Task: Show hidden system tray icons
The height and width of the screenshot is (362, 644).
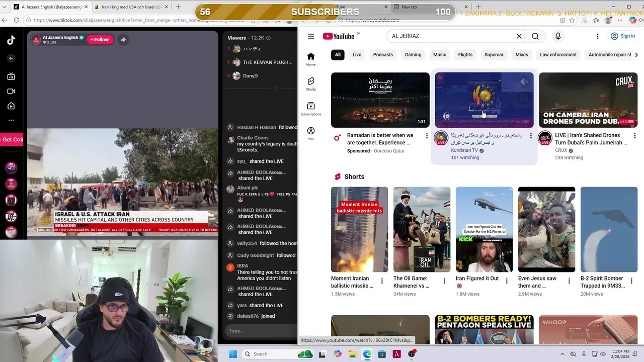Action: 562,354
